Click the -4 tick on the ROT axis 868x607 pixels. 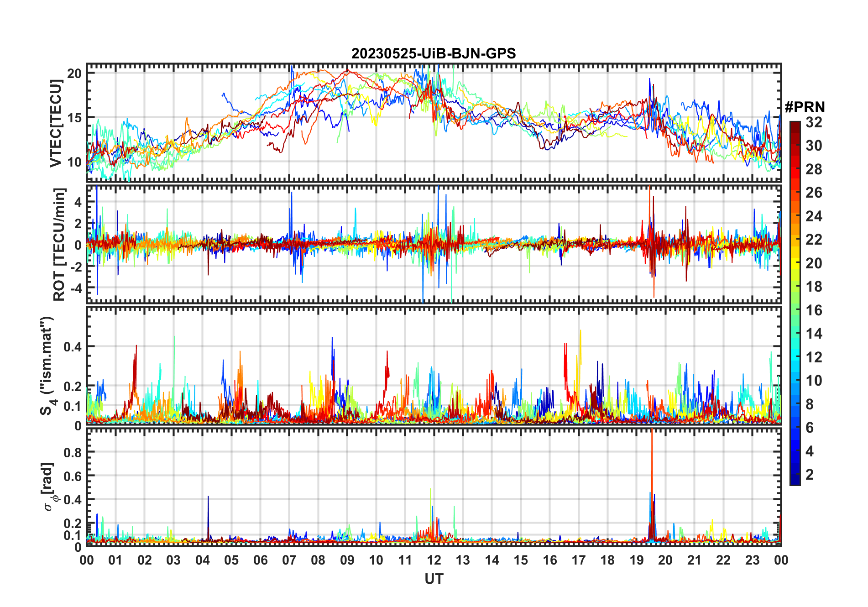76,288
